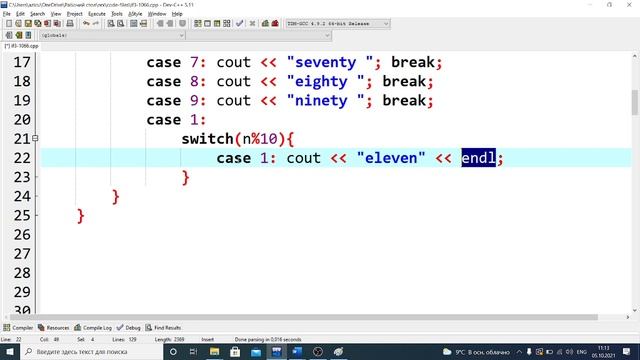Click the Run icon in toolbar

[x=207, y=24]
